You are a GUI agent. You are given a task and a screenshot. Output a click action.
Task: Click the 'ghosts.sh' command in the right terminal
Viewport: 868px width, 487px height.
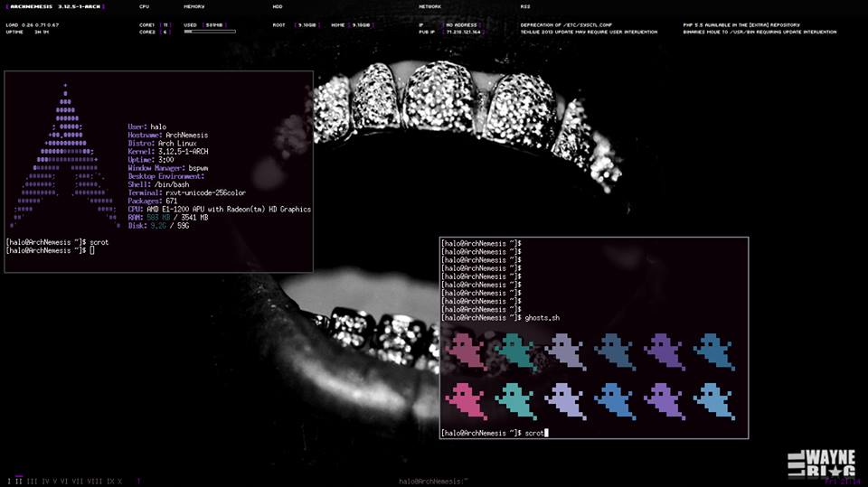542,318
